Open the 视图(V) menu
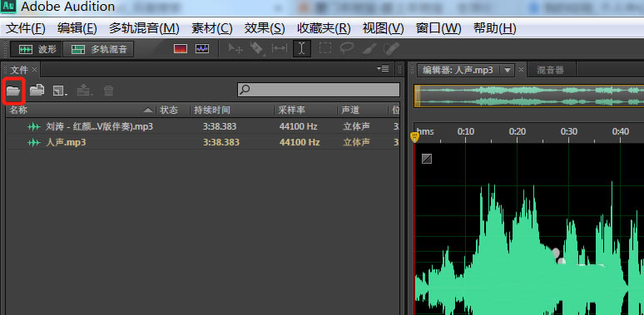The width and height of the screenshot is (644, 315). coord(384,28)
